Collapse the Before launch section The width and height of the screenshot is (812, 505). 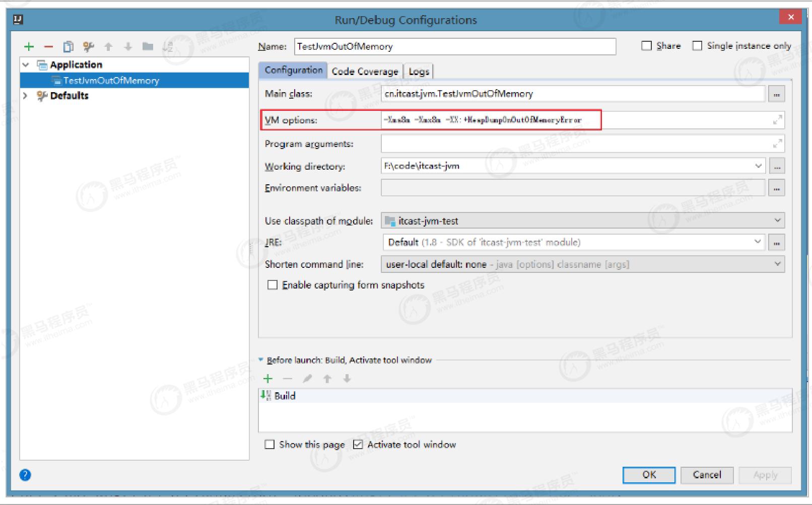261,360
